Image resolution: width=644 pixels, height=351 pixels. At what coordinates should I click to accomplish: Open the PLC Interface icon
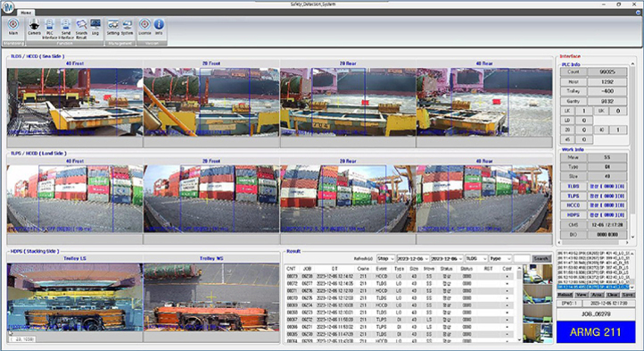50,29
